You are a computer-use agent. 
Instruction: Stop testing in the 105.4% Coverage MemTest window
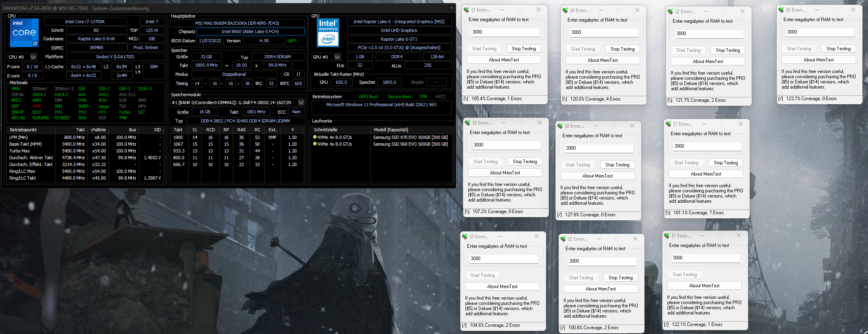(524, 49)
